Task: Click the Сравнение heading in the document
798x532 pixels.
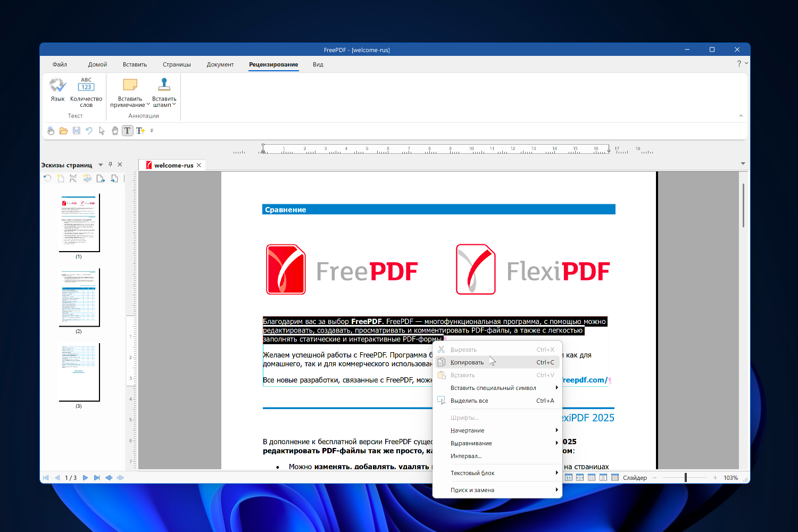Action: pyautogui.click(x=286, y=210)
